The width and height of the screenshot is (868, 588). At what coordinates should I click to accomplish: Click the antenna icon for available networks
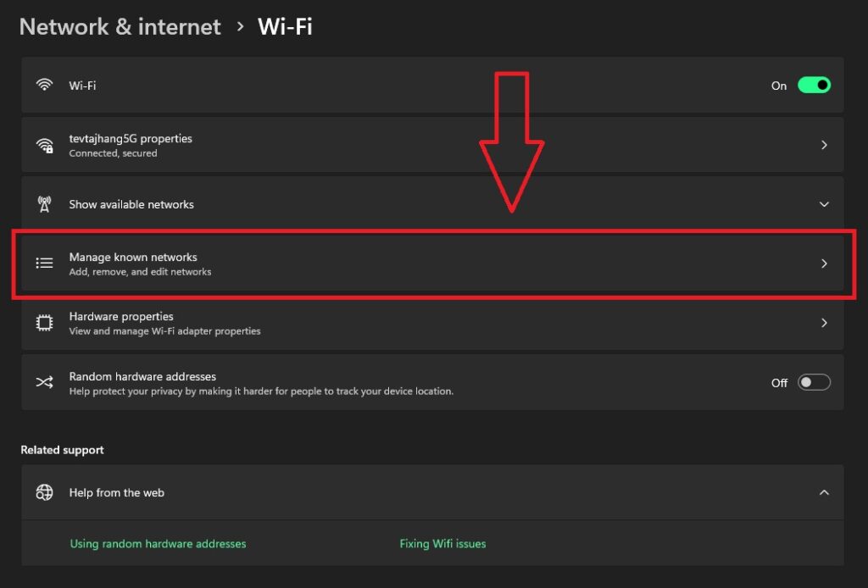[44, 204]
